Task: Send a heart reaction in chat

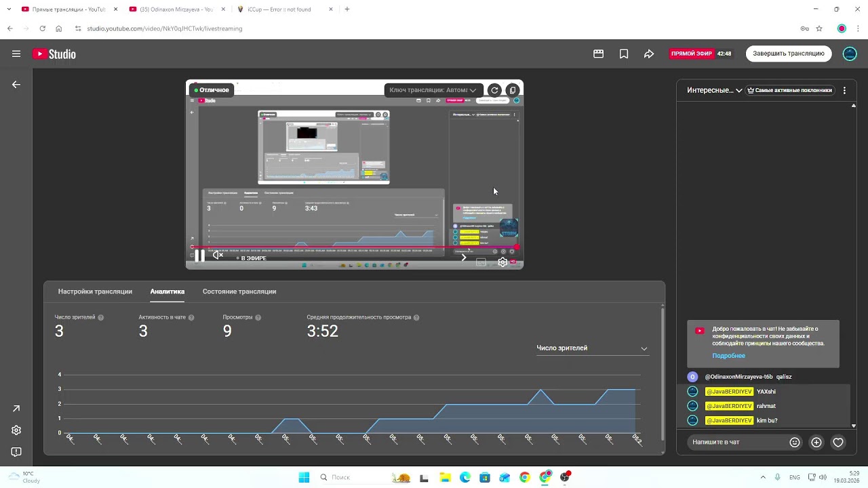Action: pos(838,442)
